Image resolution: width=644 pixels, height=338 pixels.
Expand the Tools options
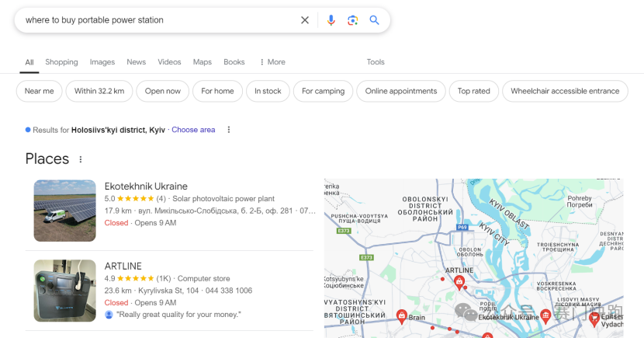pos(376,62)
